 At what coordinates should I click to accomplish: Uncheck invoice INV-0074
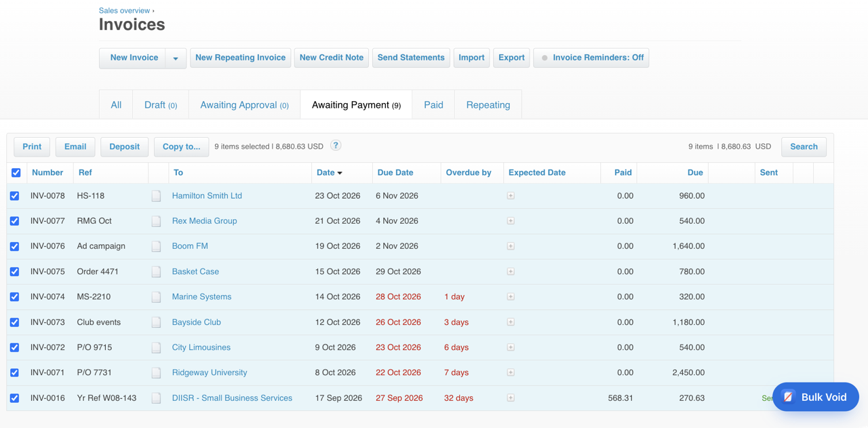coord(14,297)
